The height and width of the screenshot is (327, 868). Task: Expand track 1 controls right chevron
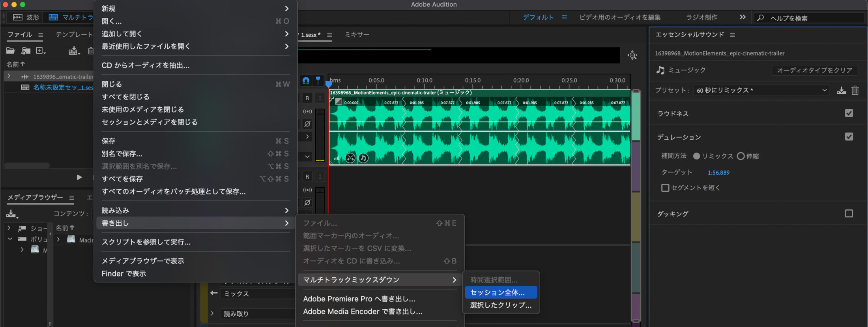pos(307,136)
